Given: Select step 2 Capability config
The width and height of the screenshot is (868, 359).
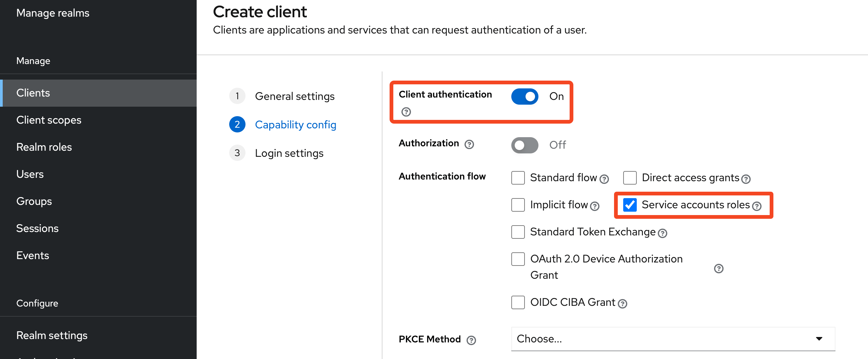Looking at the screenshot, I should 283,125.
